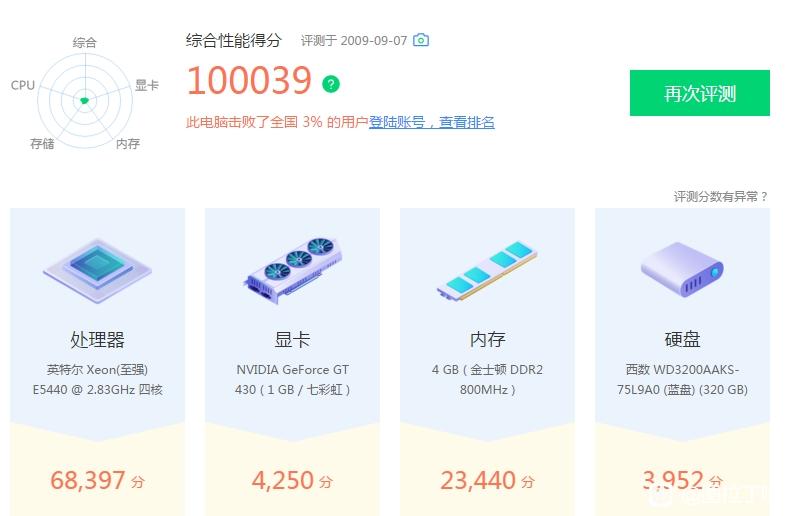Select the 处理器 card title
This screenshot has width=793, height=516.
click(x=98, y=339)
